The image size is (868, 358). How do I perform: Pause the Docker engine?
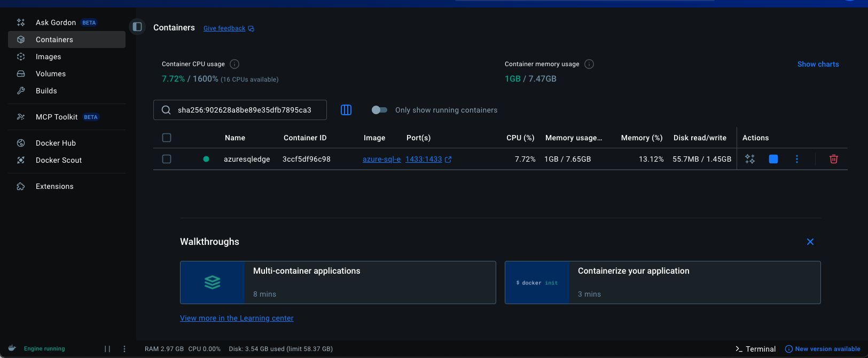click(107, 349)
